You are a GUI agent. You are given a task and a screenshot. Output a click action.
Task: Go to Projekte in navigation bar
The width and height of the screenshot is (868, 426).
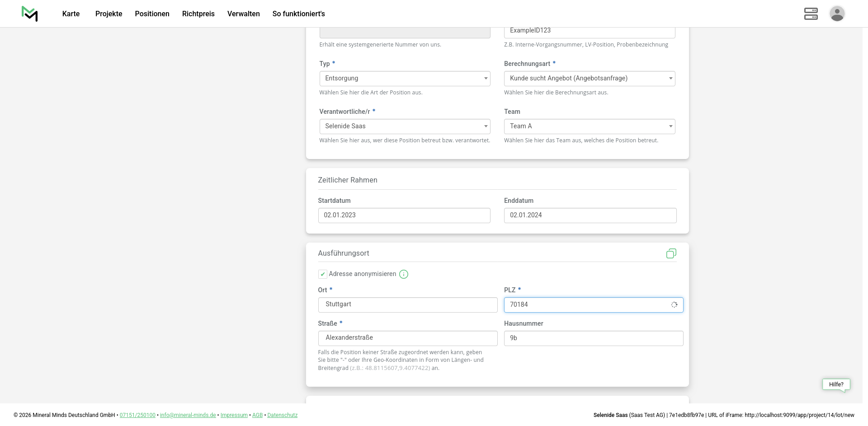(x=108, y=14)
